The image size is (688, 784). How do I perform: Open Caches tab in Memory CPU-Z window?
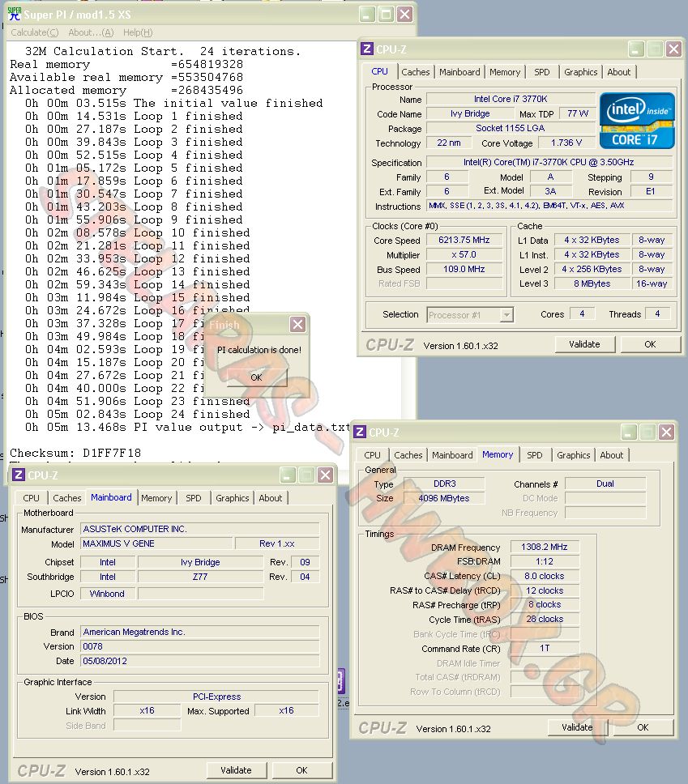(x=408, y=455)
